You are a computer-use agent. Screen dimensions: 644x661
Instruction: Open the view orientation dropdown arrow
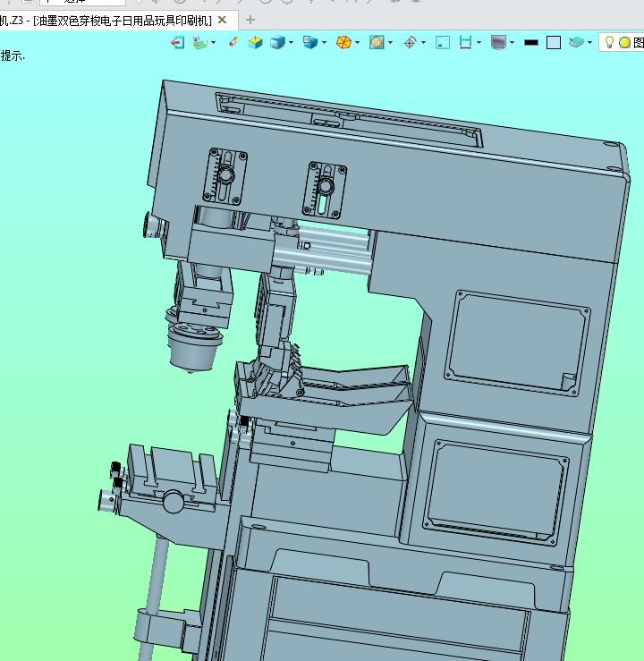(x=324, y=43)
